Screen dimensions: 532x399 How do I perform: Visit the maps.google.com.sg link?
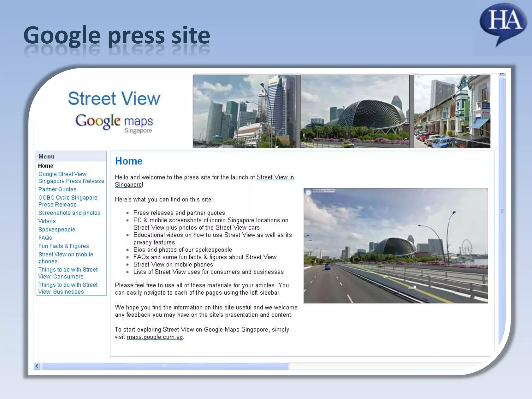[x=155, y=337]
